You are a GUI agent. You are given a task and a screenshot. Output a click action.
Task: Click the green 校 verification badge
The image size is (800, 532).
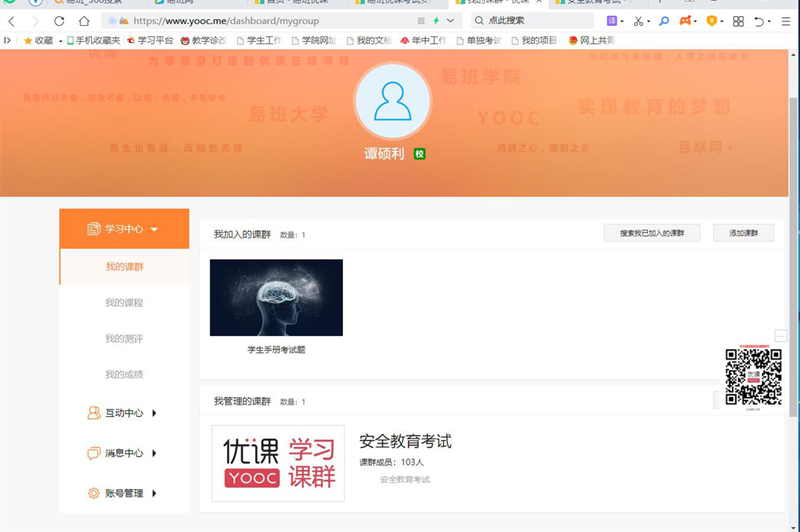[x=420, y=154]
